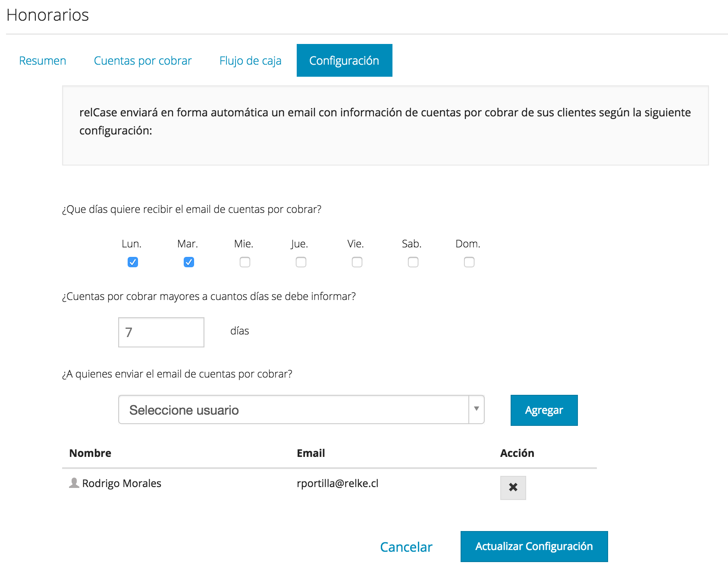Tick the Dom. checkbox
This screenshot has height=575, width=728.
coord(469,262)
